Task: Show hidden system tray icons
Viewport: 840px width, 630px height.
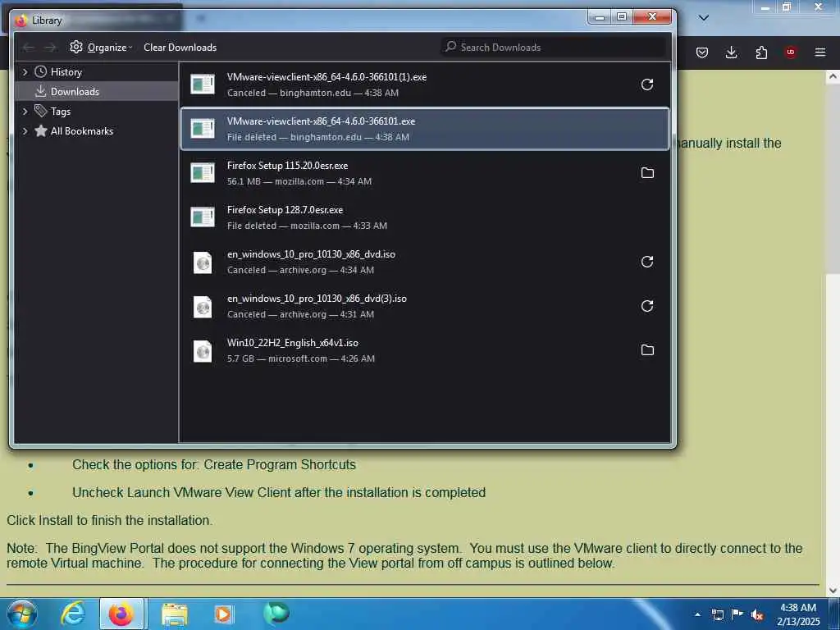Action: point(697,614)
